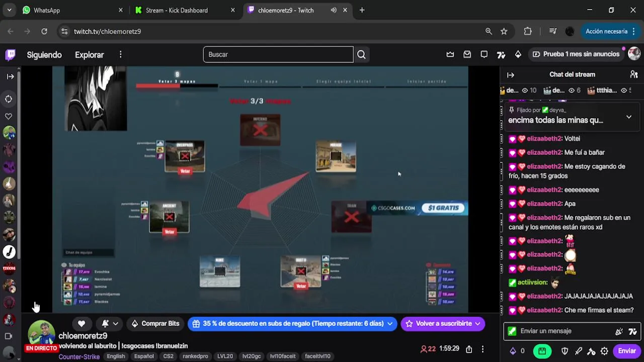Open the chat moderator shield icon
The height and width of the screenshot is (362, 644).
[x=565, y=351]
